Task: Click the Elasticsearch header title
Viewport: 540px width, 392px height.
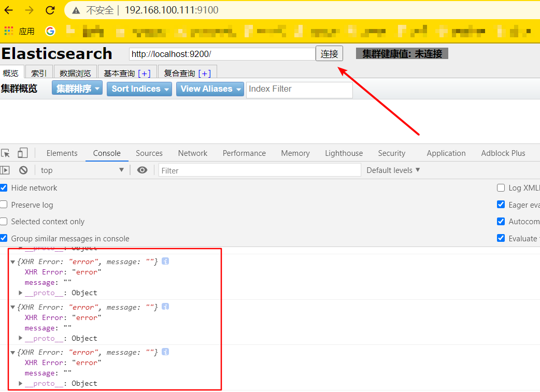Action: (57, 54)
